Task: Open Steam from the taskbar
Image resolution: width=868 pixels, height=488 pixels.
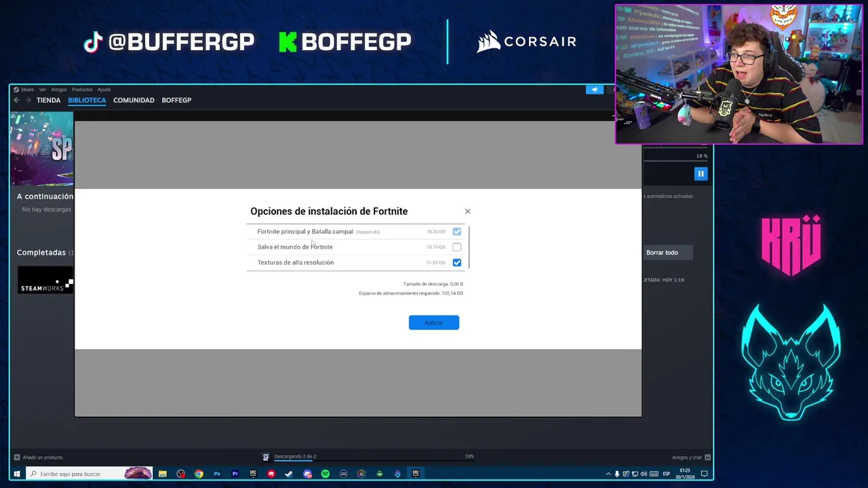Action: [289, 474]
